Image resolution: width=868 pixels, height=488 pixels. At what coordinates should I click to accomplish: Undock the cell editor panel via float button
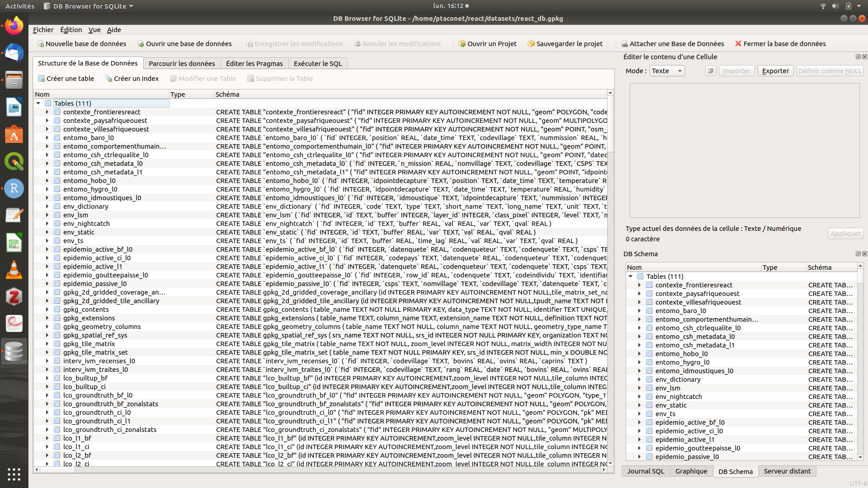[858, 57]
